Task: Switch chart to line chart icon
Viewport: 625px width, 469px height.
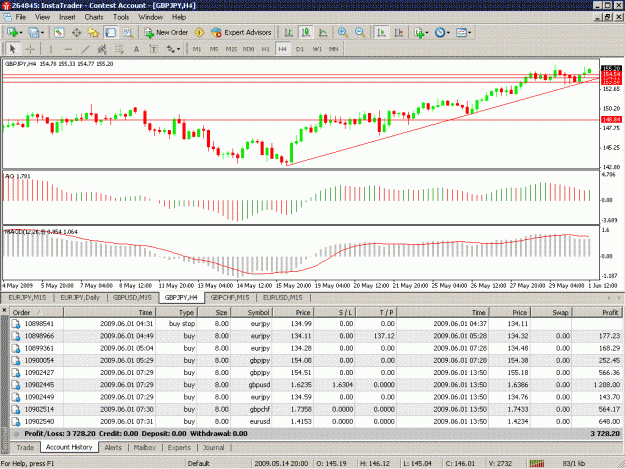Action: (x=323, y=33)
